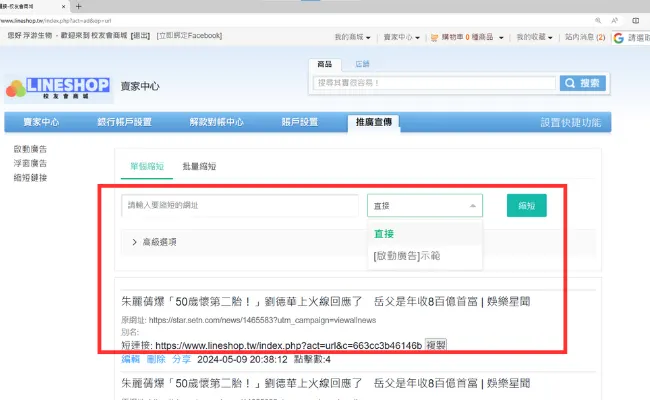Open 縮短鏈接 in the sidebar
This screenshot has width=650, height=400.
click(x=30, y=178)
